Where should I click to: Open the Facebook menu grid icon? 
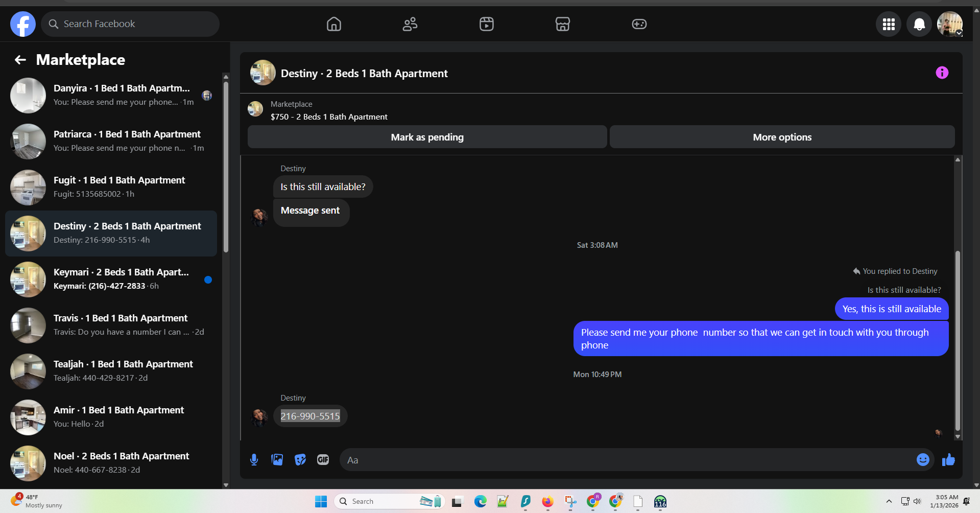889,24
